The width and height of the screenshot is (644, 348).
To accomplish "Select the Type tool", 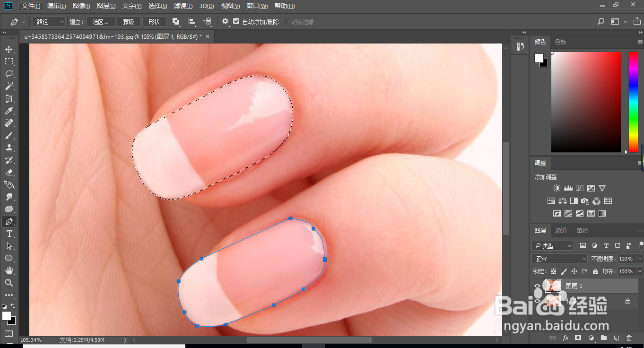I will coord(9,234).
